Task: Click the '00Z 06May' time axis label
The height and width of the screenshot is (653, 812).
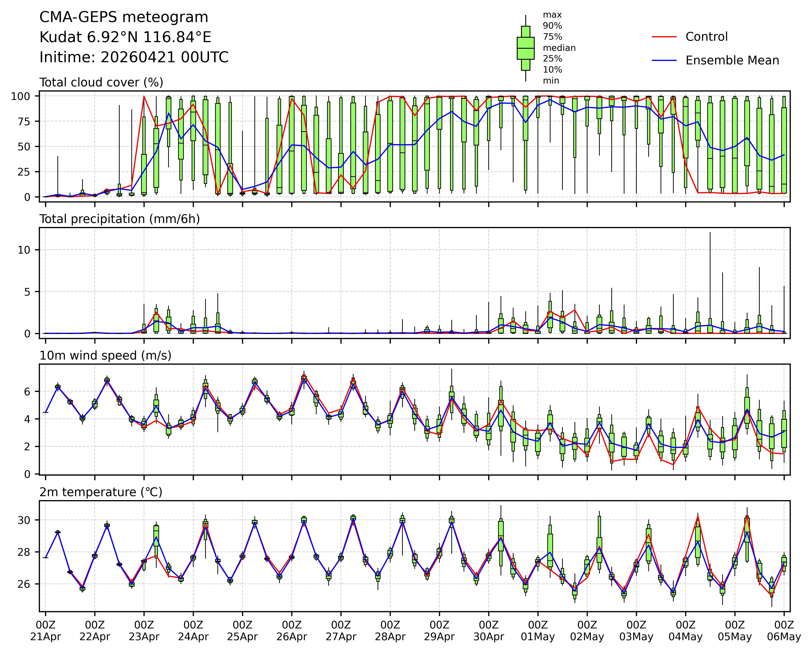Action: [784, 631]
